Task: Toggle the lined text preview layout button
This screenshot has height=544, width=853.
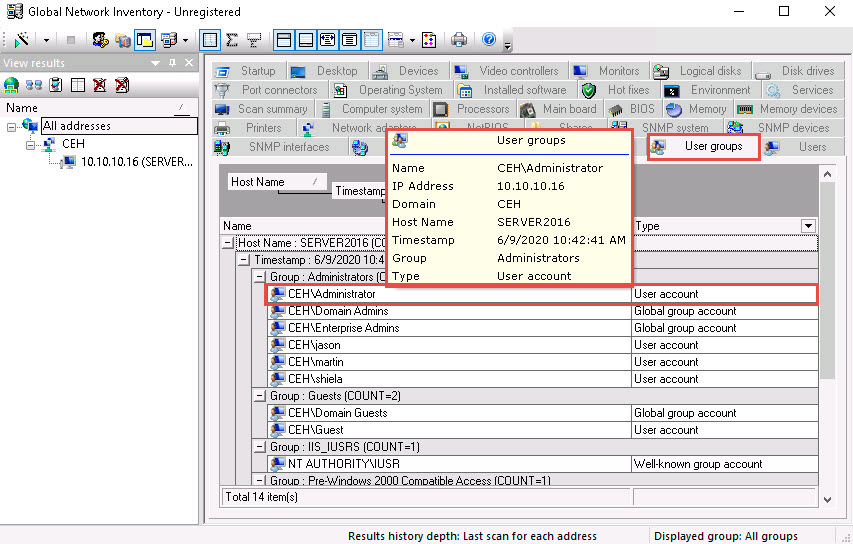Action: (349, 40)
